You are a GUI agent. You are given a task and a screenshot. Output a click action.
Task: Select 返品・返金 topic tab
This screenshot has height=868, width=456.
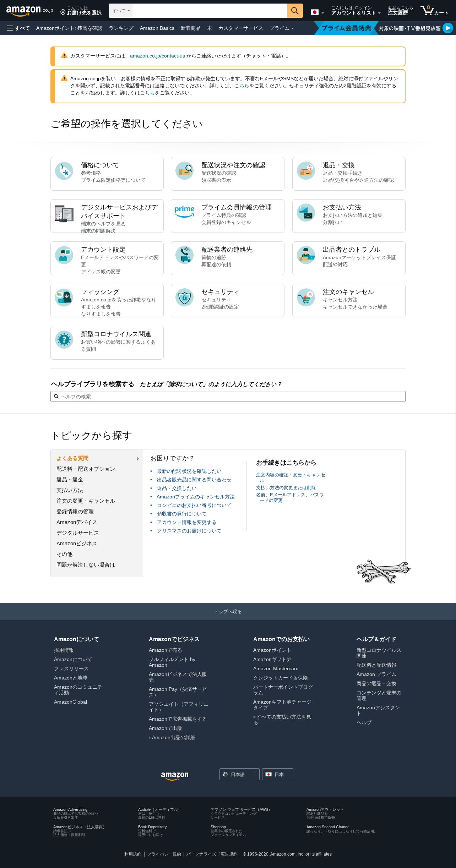pyautogui.click(x=70, y=480)
